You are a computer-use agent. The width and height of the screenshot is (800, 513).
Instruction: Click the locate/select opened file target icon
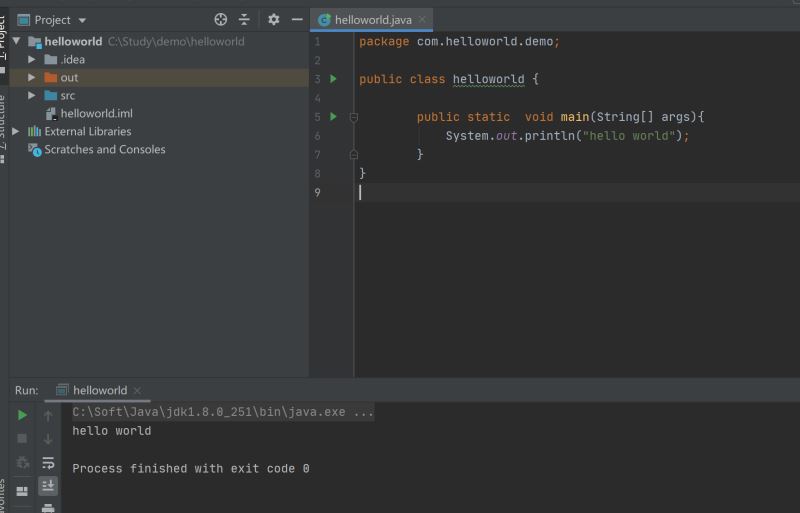[x=221, y=20]
